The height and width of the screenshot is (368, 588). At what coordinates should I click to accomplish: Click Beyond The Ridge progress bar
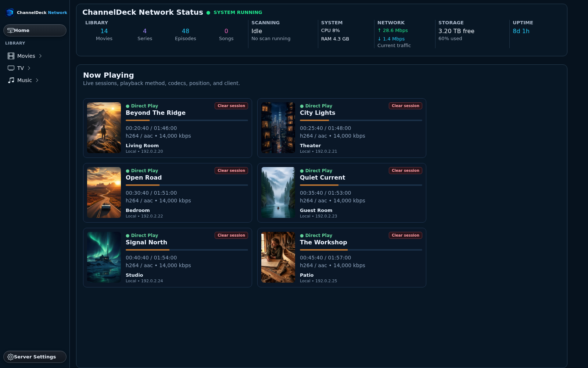[x=187, y=120]
